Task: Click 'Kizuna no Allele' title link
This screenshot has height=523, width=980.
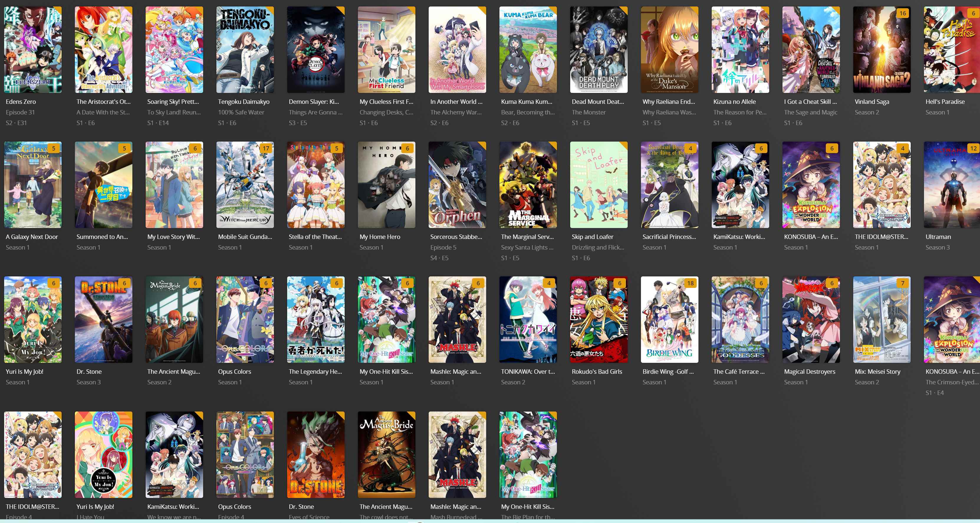Action: [x=735, y=102]
